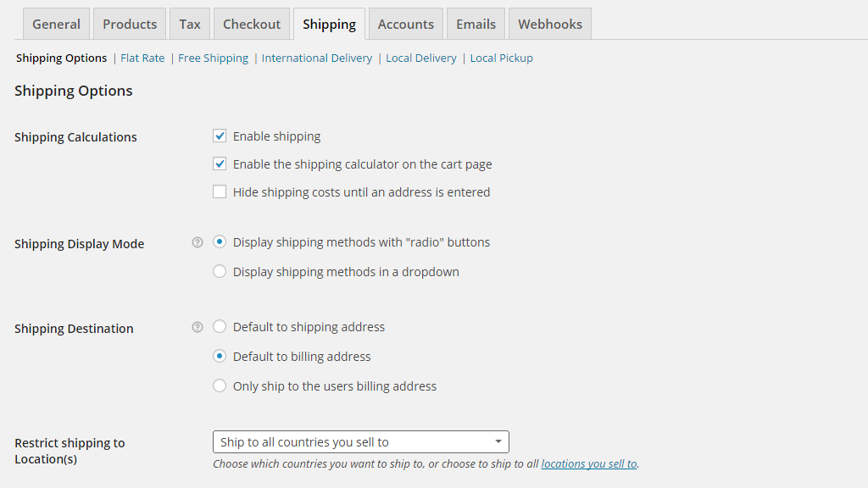Select displaying shipping methods with radio buttons

coord(220,241)
